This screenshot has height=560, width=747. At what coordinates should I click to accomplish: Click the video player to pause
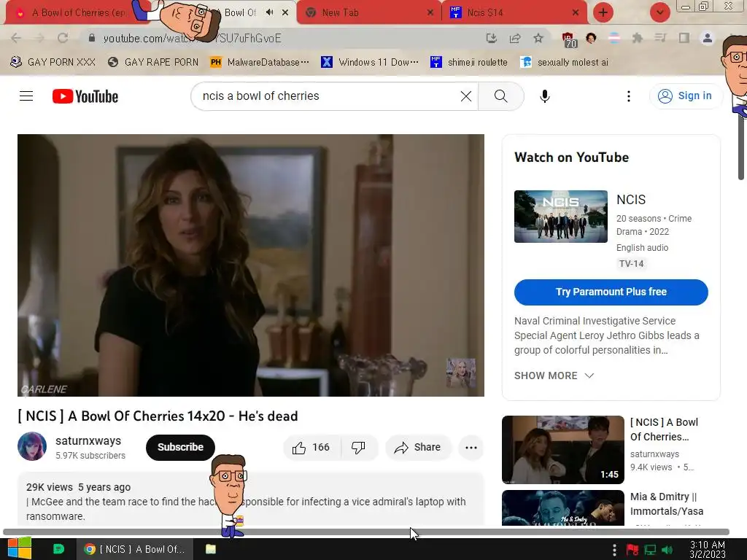point(251,265)
